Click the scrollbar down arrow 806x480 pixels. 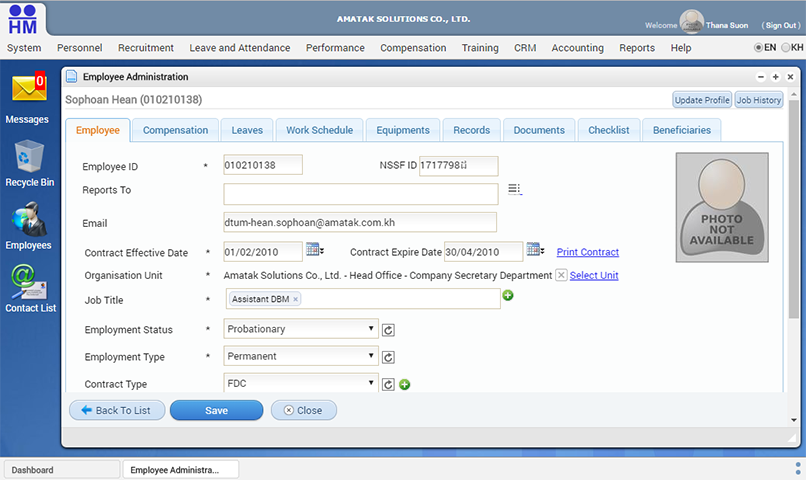coord(794,420)
